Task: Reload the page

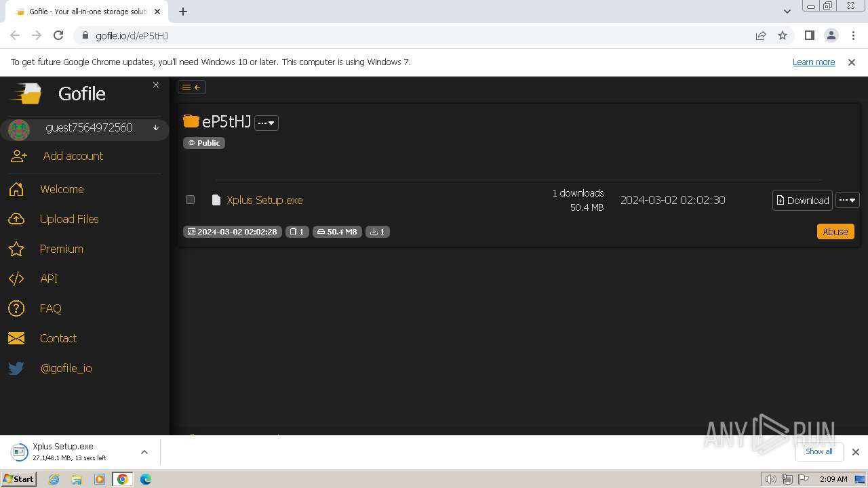Action: (58, 35)
